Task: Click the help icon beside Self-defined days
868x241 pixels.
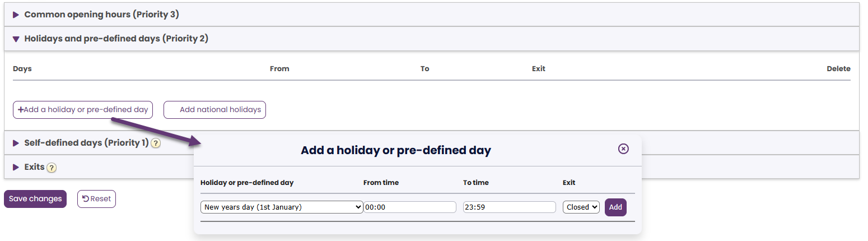Action: tap(156, 143)
